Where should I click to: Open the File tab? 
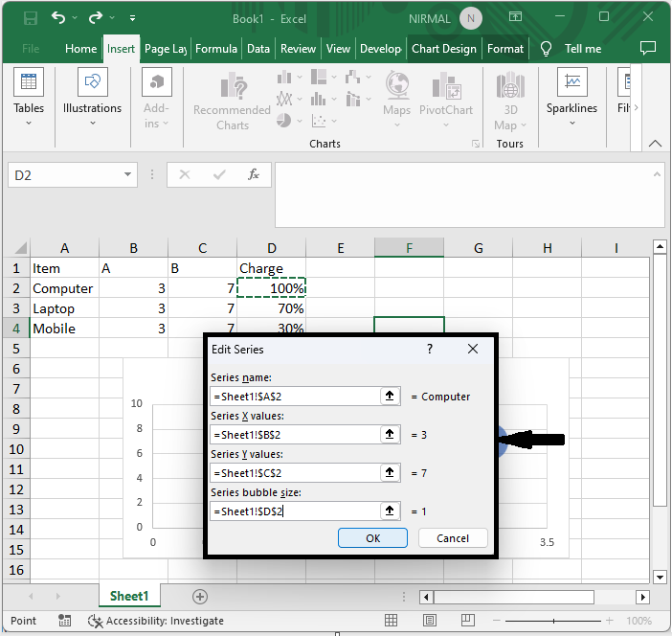(x=31, y=49)
